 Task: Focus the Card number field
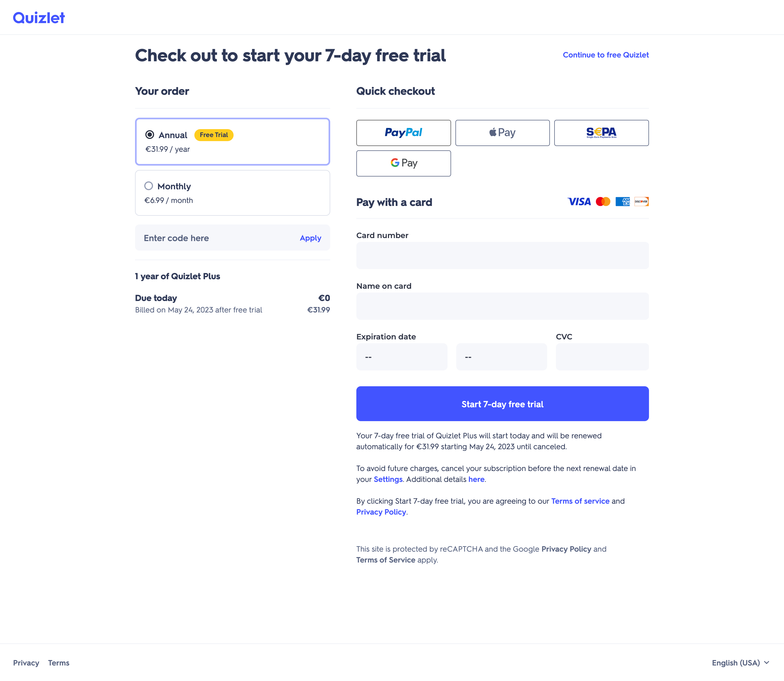[x=502, y=256]
